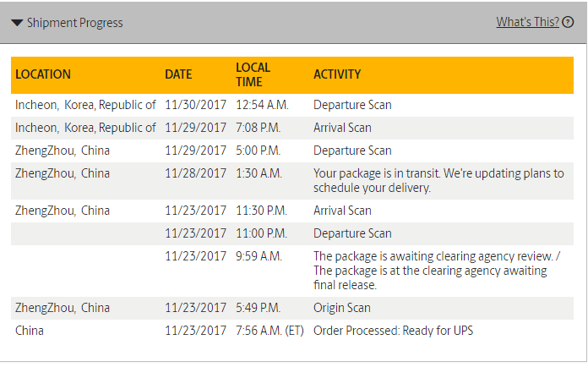Click the help question mark icon
The height and width of the screenshot is (378, 588).
(x=568, y=22)
